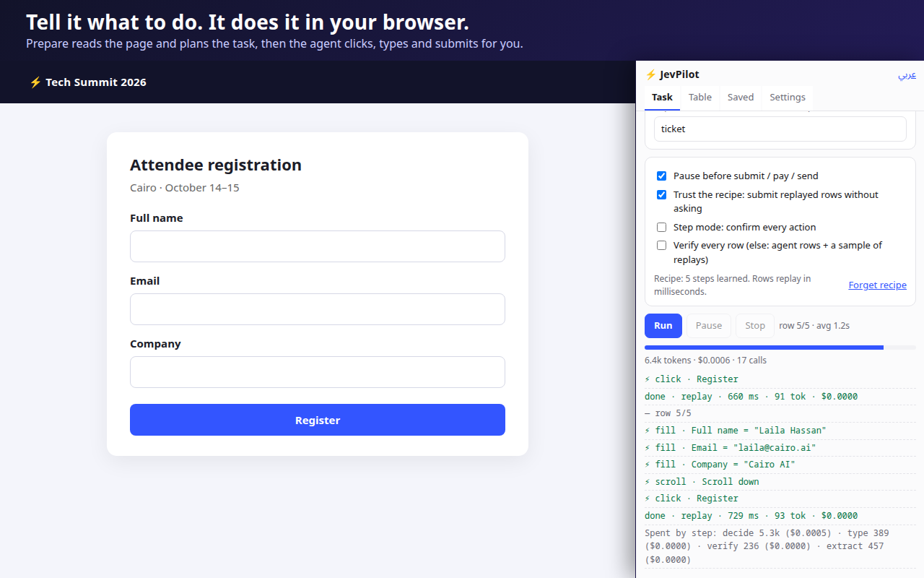Click the row progress bar
The width and height of the screenshot is (924, 578).
(780, 348)
